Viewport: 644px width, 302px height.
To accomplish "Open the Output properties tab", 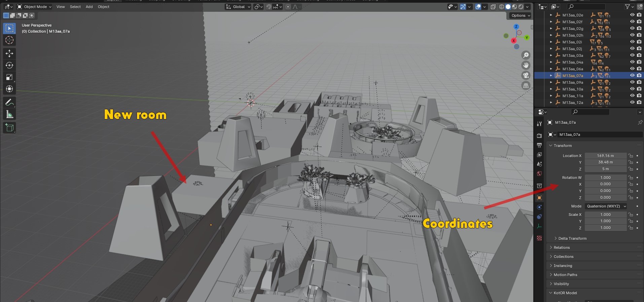I will click(539, 145).
